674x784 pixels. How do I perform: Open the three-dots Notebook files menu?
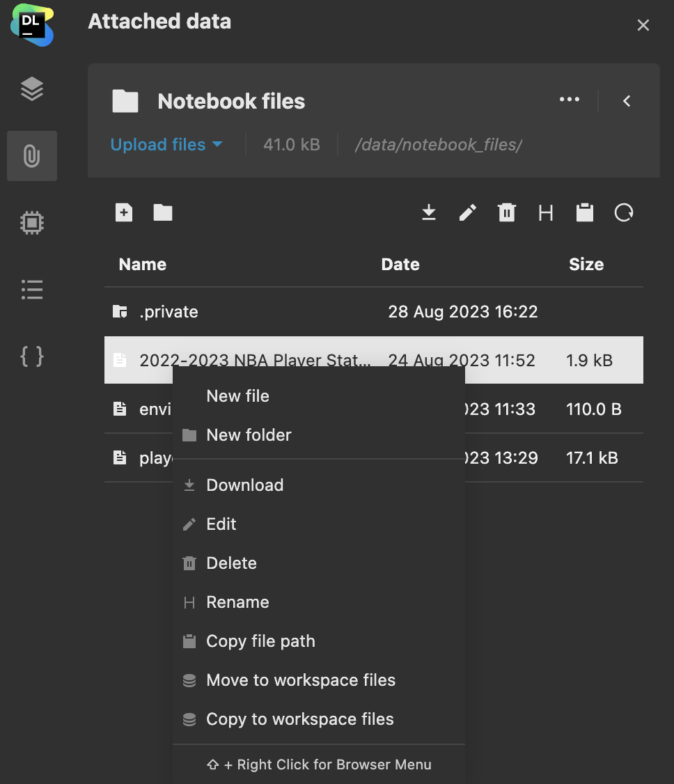click(570, 100)
